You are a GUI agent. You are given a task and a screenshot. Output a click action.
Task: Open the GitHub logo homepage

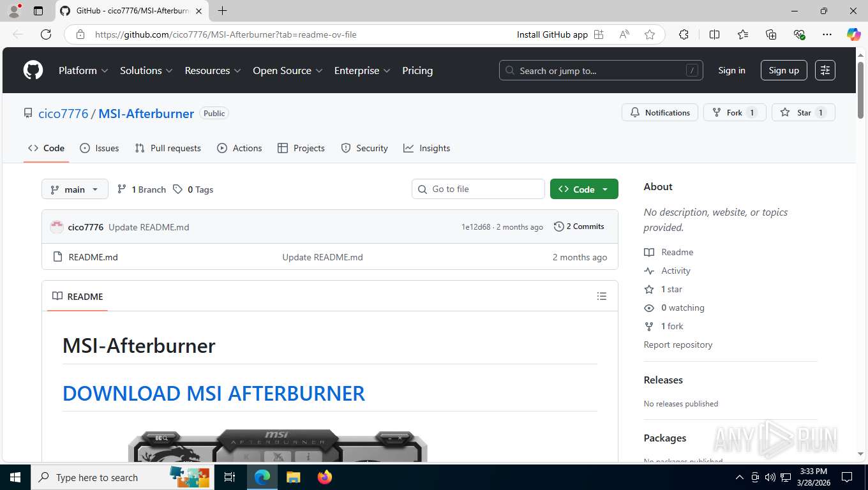click(33, 70)
